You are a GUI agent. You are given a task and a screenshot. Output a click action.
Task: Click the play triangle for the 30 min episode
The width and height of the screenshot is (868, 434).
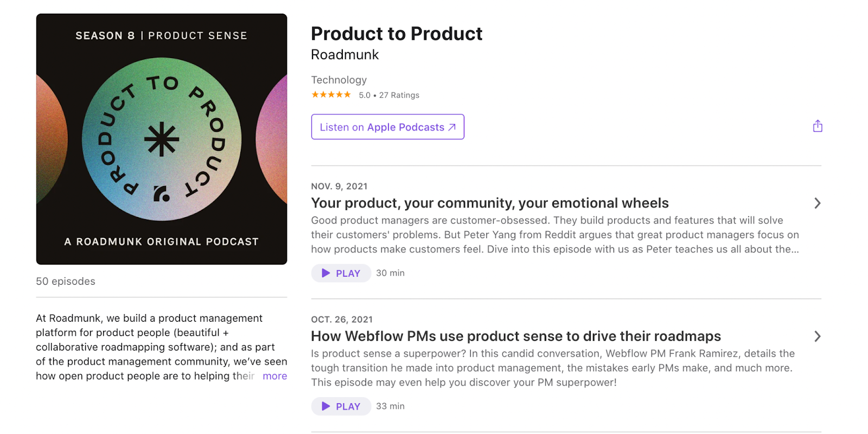pyautogui.click(x=325, y=273)
